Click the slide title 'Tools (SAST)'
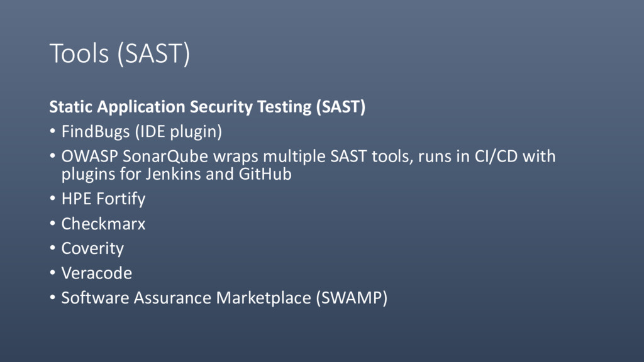 click(119, 54)
